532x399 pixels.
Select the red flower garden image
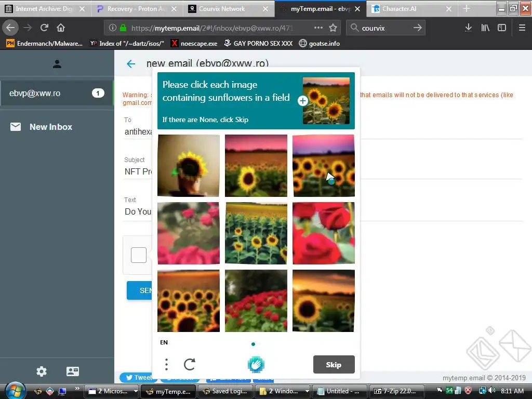pos(256,301)
